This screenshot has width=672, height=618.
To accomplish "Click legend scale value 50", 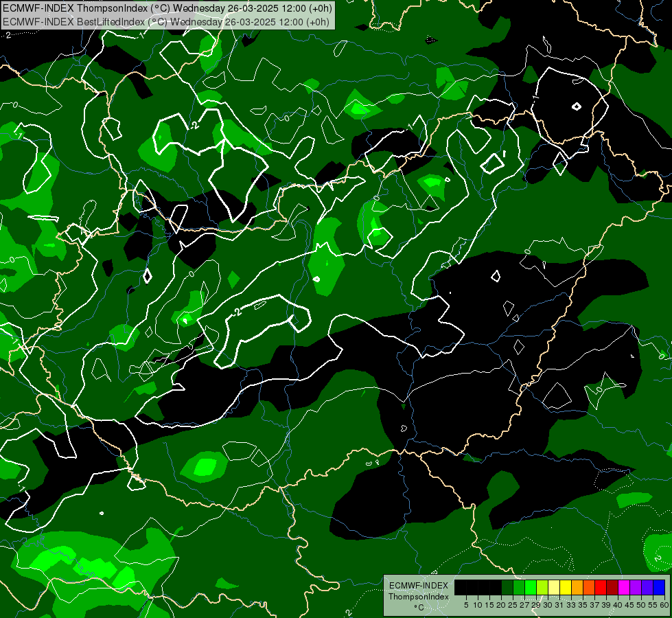I will tap(641, 605).
